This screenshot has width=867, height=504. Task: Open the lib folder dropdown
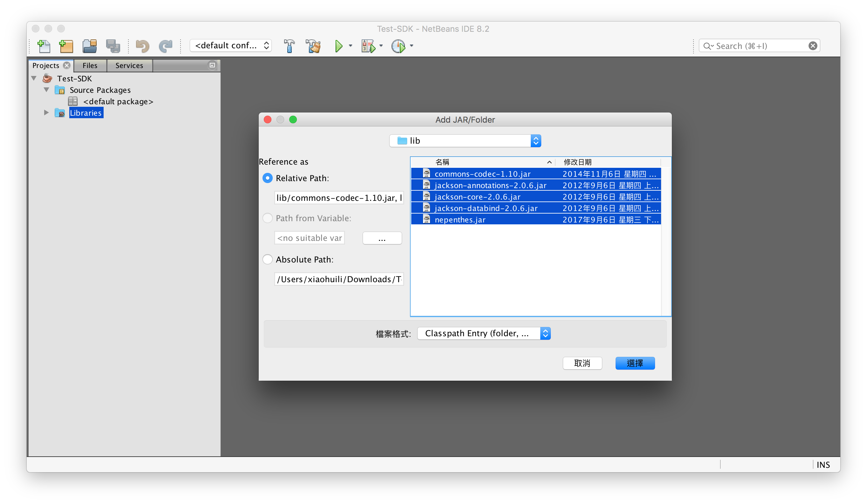(x=465, y=140)
